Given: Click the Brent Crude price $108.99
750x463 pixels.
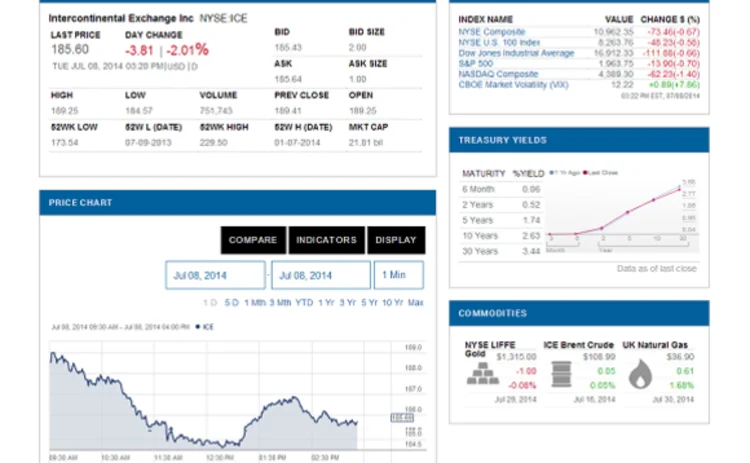Looking at the screenshot, I should (599, 357).
